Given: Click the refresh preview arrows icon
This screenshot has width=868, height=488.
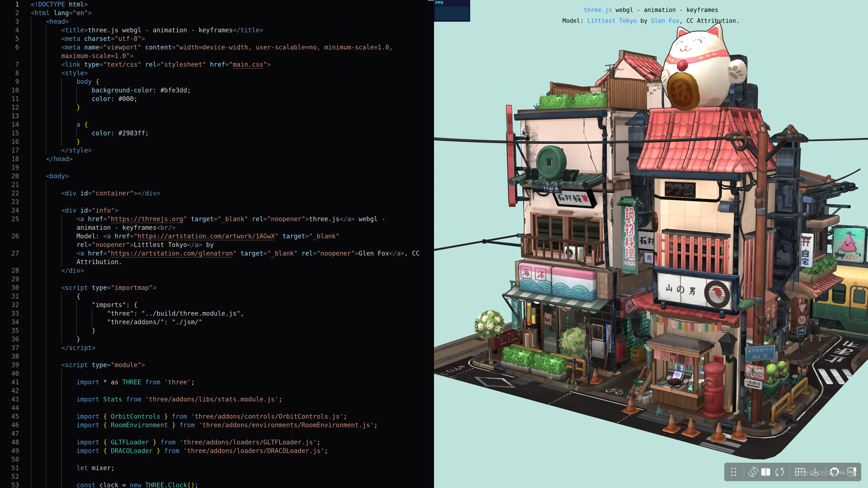Looking at the screenshot, I should pos(779,472).
